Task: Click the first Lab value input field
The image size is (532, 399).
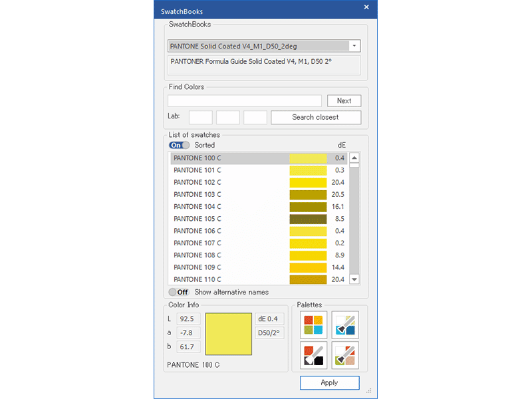Action: (x=201, y=118)
